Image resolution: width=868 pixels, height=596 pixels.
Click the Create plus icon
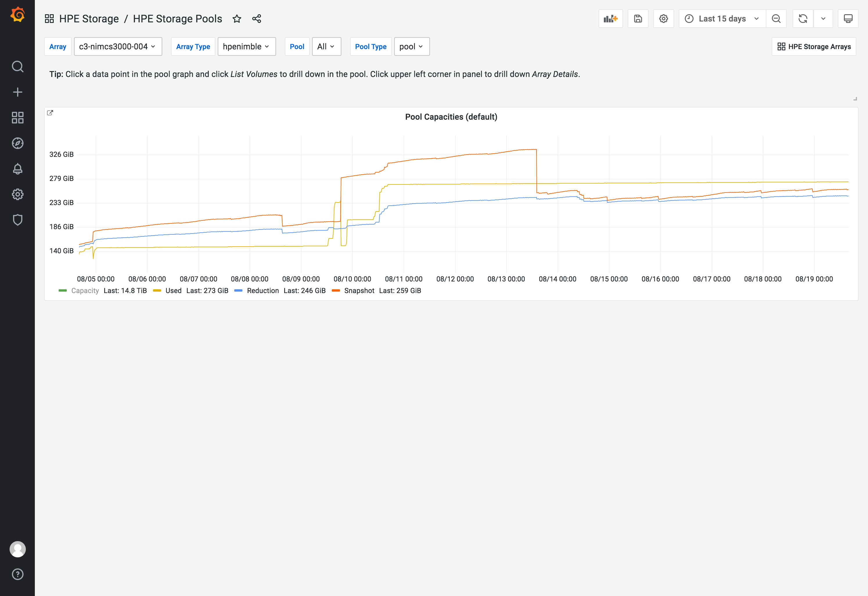(x=17, y=92)
